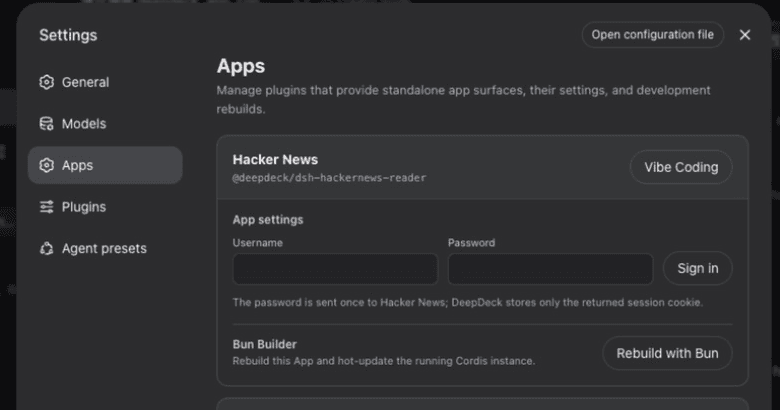Click the Vibe Coding button
780x410 pixels.
[681, 167]
